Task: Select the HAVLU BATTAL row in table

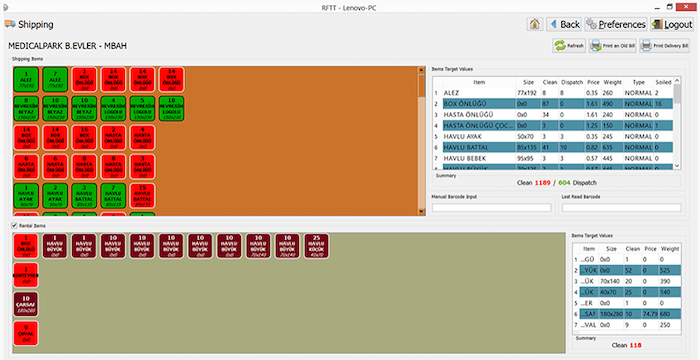Action: 553,147
